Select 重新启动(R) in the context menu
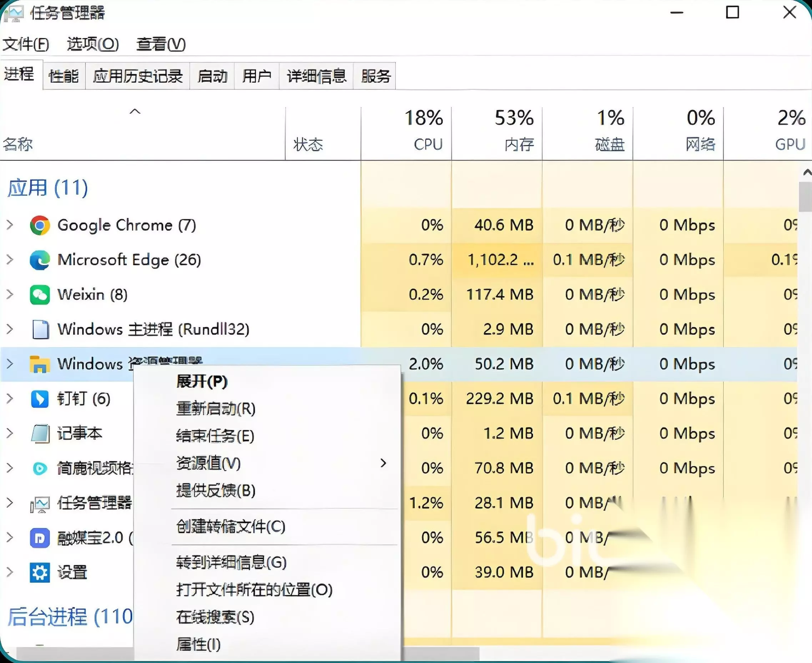The width and height of the screenshot is (812, 663). pos(216,409)
